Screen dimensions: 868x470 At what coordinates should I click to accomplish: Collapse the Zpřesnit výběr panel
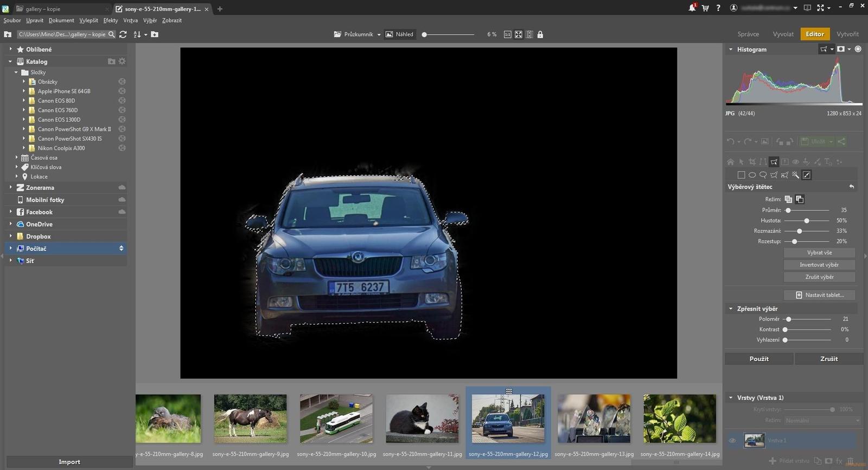(731, 308)
